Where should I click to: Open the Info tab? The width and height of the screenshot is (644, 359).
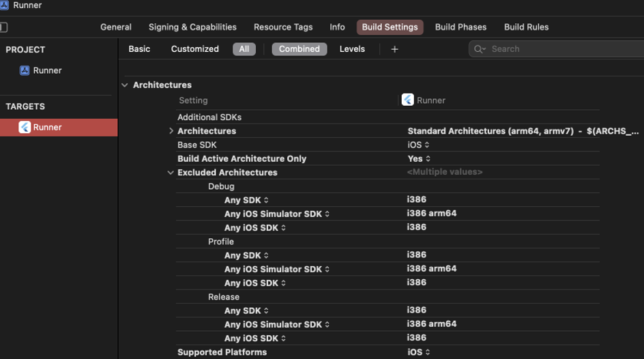pyautogui.click(x=337, y=27)
